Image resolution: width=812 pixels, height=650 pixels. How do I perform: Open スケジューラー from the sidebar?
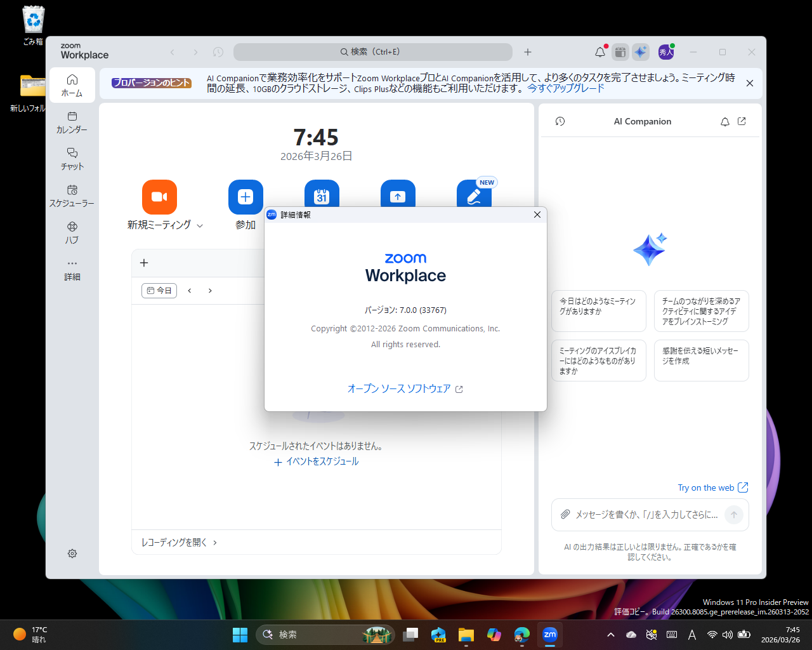(x=72, y=196)
